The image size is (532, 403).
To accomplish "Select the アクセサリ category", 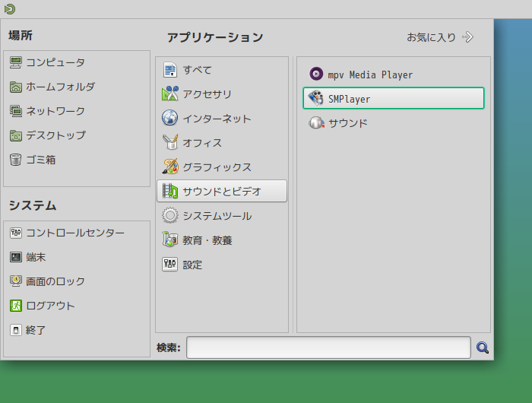I will pyautogui.click(x=222, y=94).
